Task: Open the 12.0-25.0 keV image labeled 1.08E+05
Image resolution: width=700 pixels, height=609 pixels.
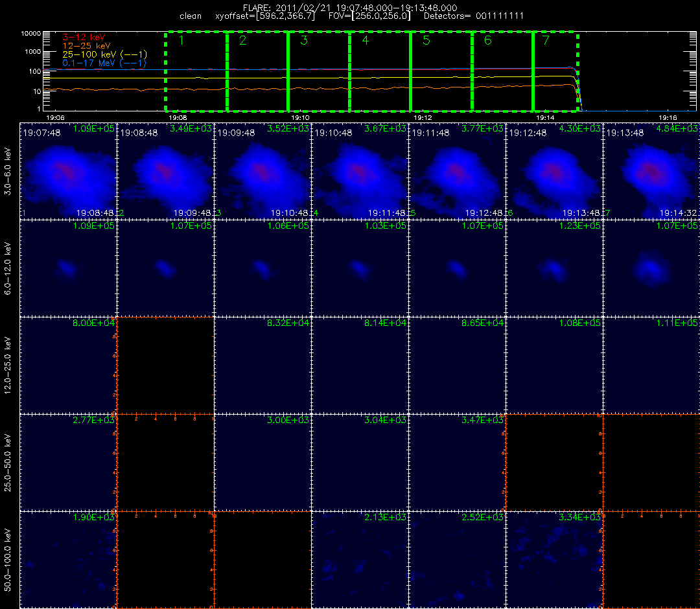Action: tap(555, 366)
